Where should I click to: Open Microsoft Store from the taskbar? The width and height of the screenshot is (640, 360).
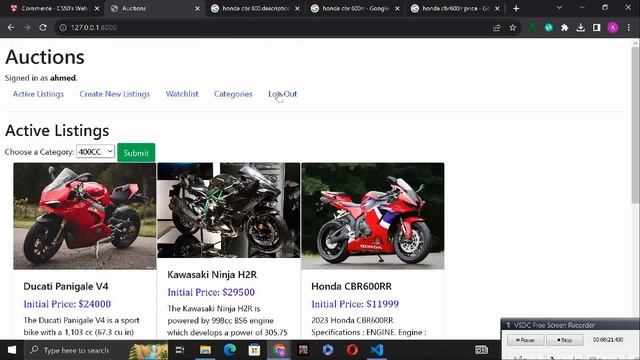pyautogui.click(x=254, y=350)
